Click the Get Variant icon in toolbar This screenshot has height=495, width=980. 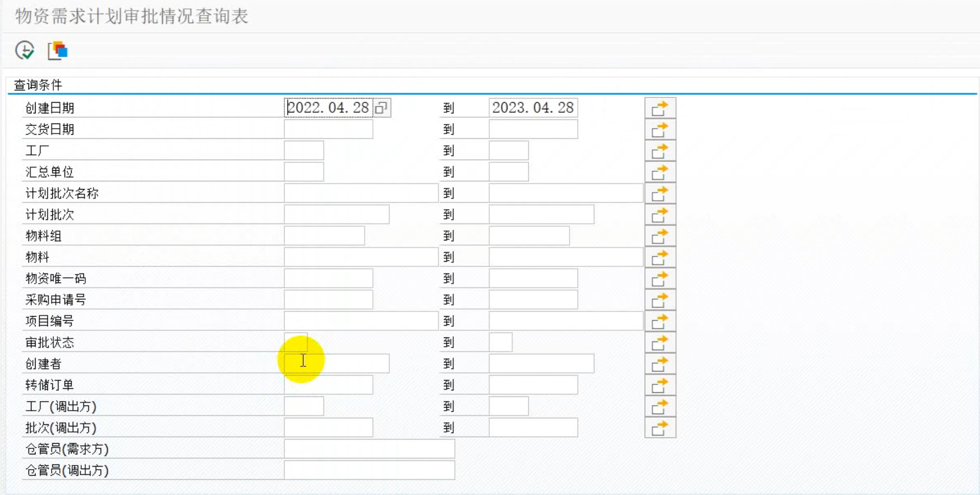58,51
